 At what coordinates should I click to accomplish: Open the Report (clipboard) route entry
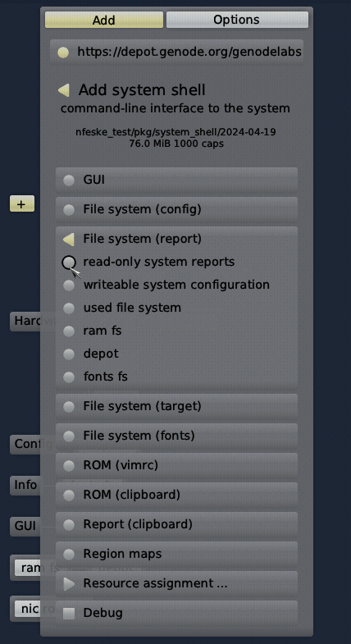(176, 524)
